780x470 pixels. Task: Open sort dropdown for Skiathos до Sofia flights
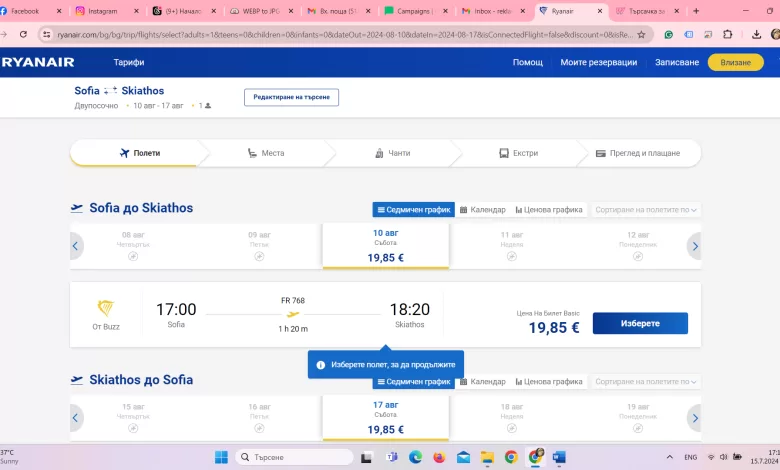pos(645,382)
